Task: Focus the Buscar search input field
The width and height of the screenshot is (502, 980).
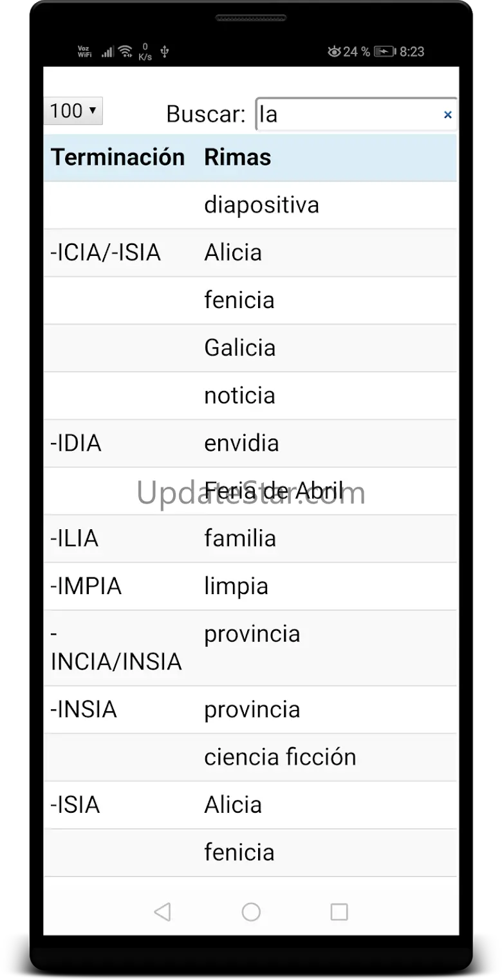Action: [x=357, y=114]
